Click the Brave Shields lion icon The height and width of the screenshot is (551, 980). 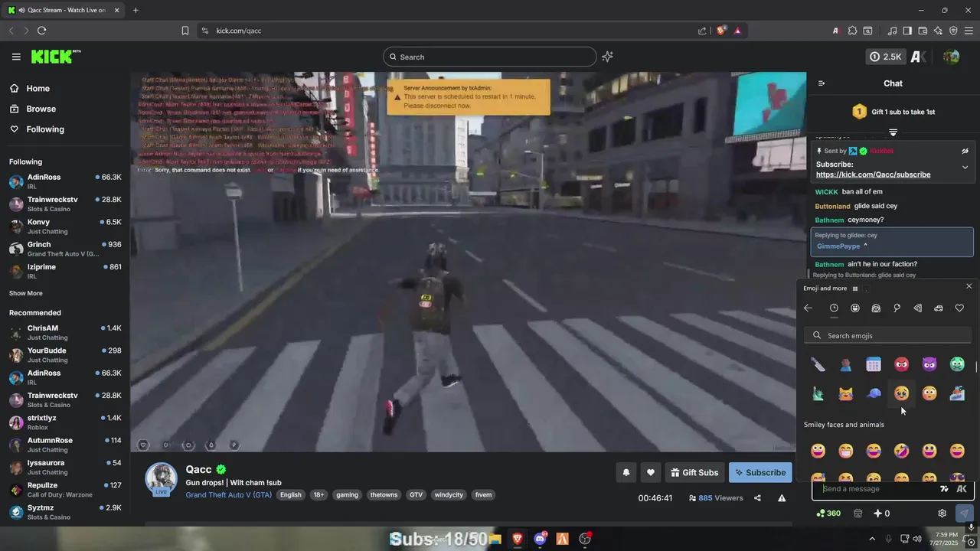[721, 31]
